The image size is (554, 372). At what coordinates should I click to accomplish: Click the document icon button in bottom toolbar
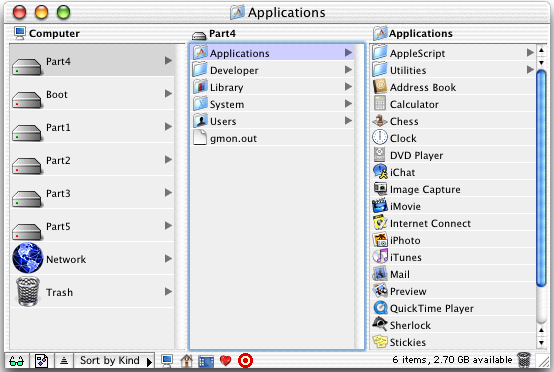click(41, 361)
